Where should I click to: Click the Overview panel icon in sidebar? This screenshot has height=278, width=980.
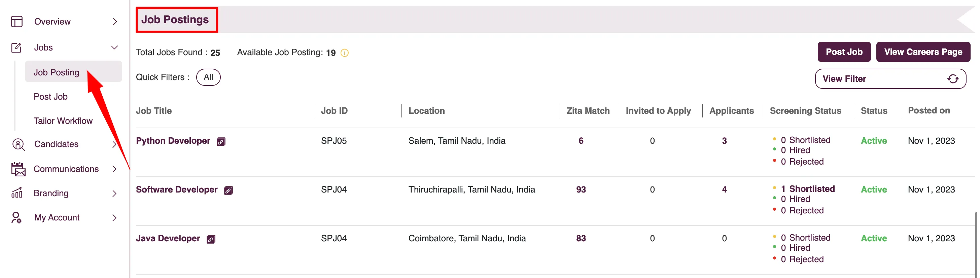tap(17, 22)
